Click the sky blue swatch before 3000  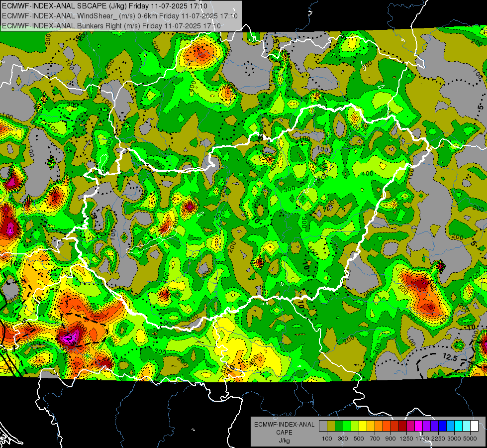click(x=450, y=426)
